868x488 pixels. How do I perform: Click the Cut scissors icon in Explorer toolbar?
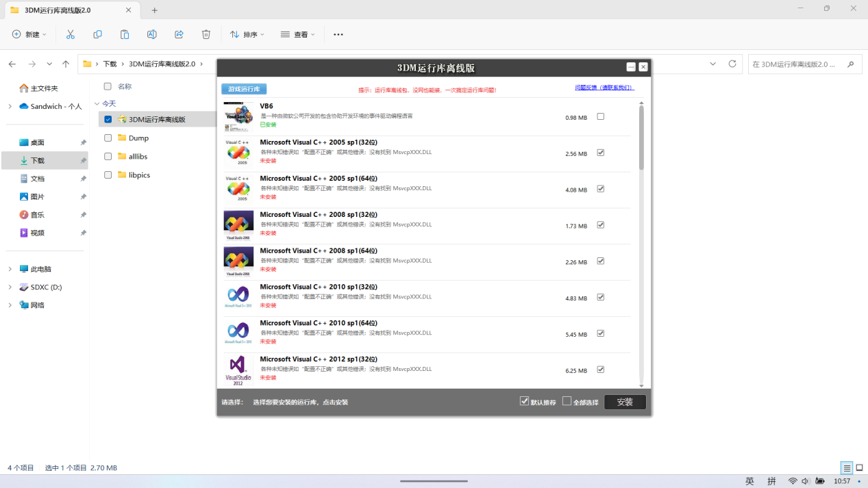(x=70, y=34)
